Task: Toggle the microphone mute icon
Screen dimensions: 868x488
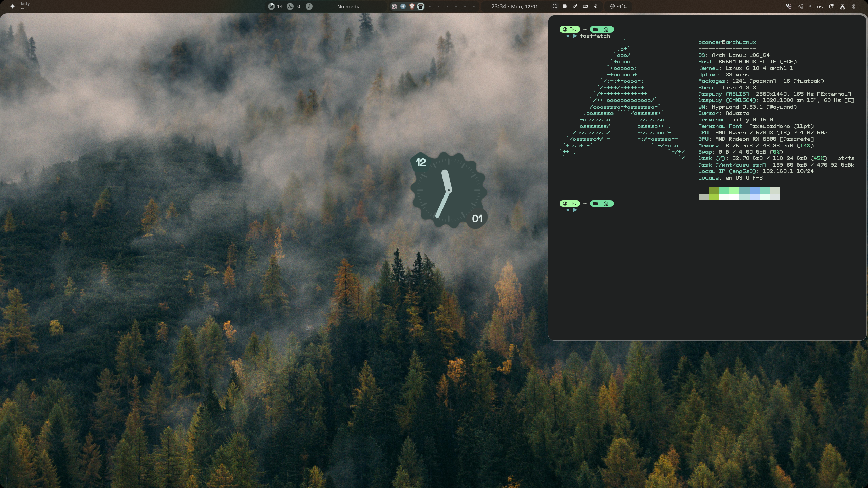Action: [596, 6]
